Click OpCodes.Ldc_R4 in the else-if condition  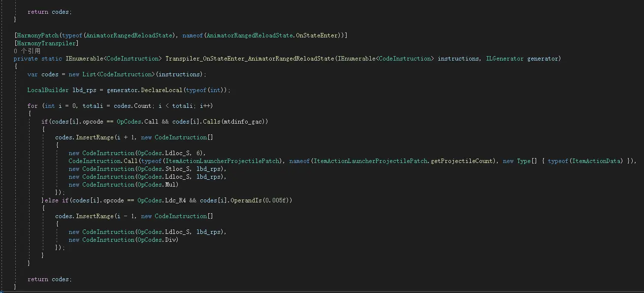[x=161, y=200]
